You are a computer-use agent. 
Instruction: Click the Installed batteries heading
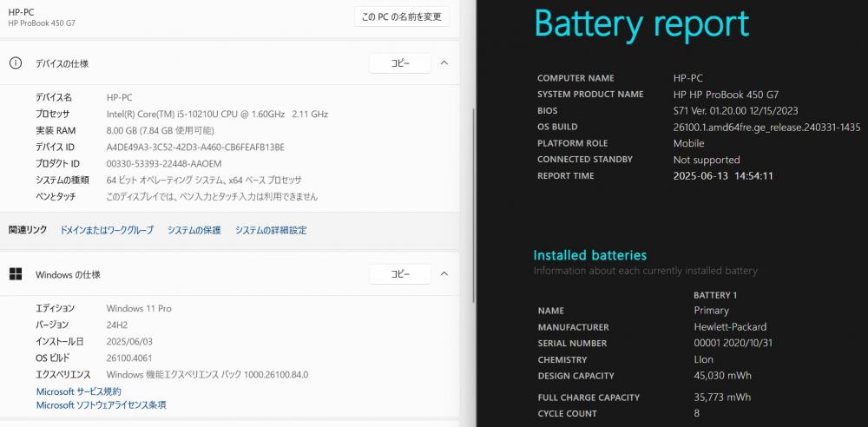589,255
